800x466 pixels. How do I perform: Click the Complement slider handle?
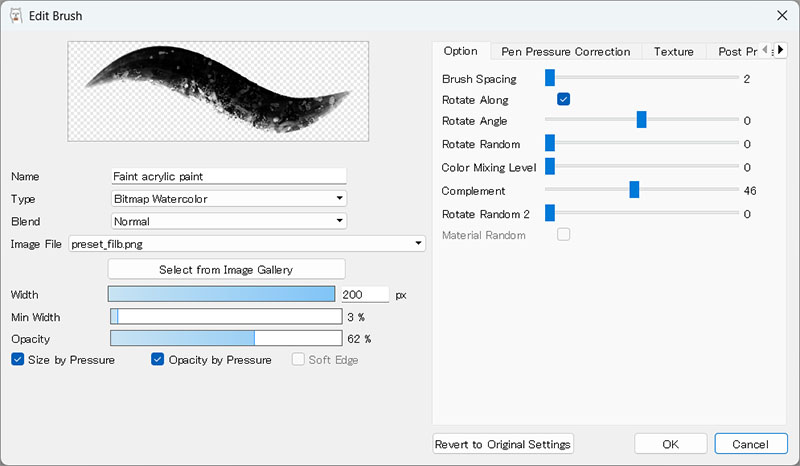(x=634, y=190)
